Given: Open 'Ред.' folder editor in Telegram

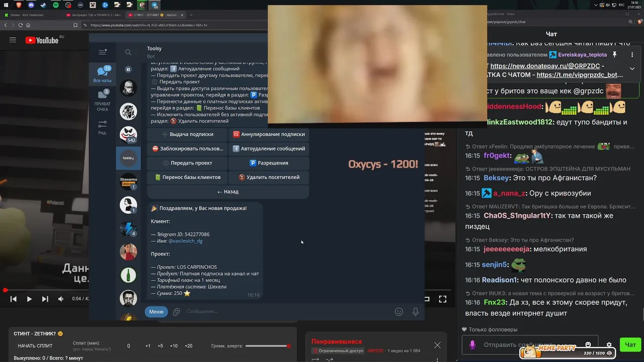Looking at the screenshot, I should [x=103, y=128].
